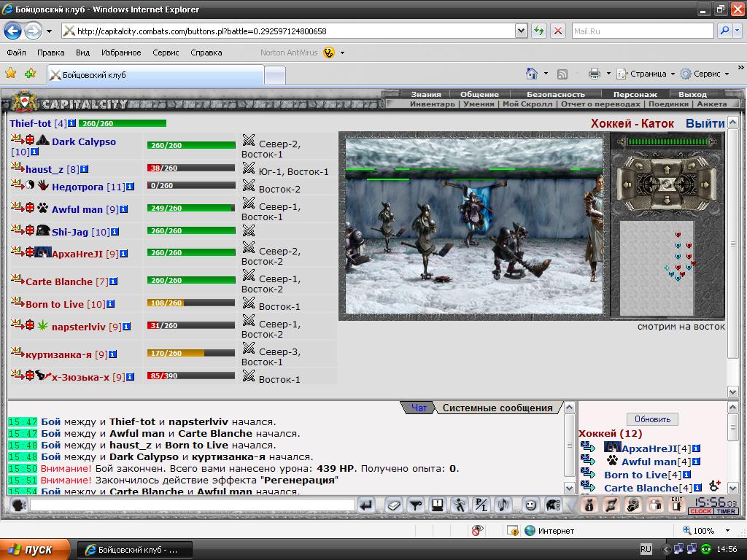Open the Файл menu
747x560 pixels.
coord(17,52)
